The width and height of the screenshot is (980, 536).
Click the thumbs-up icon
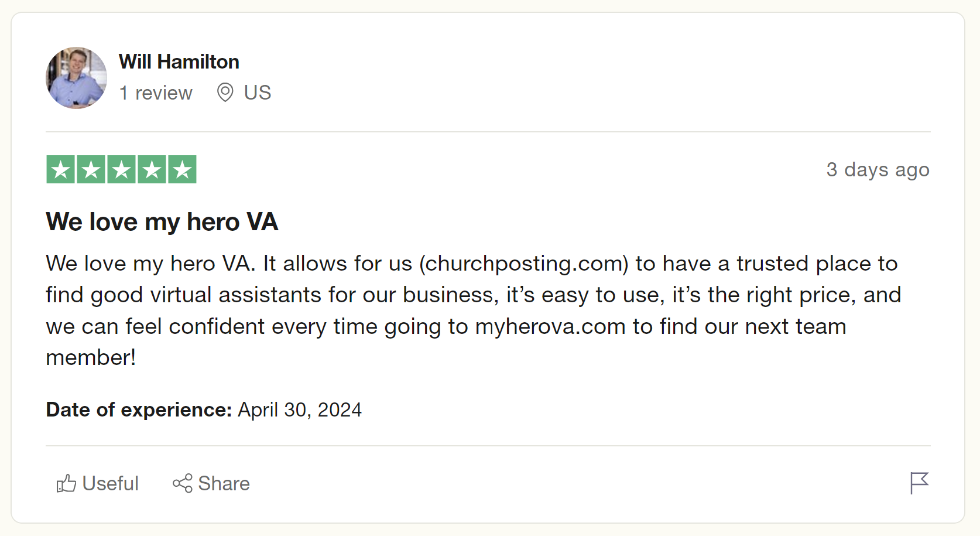(66, 483)
